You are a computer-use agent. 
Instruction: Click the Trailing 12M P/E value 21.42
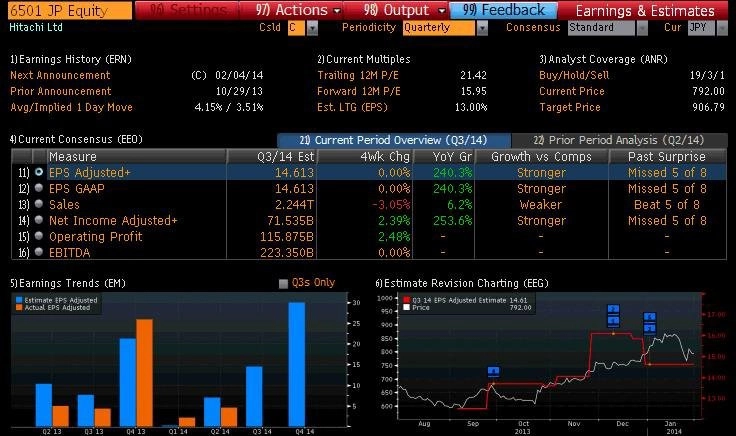(474, 75)
